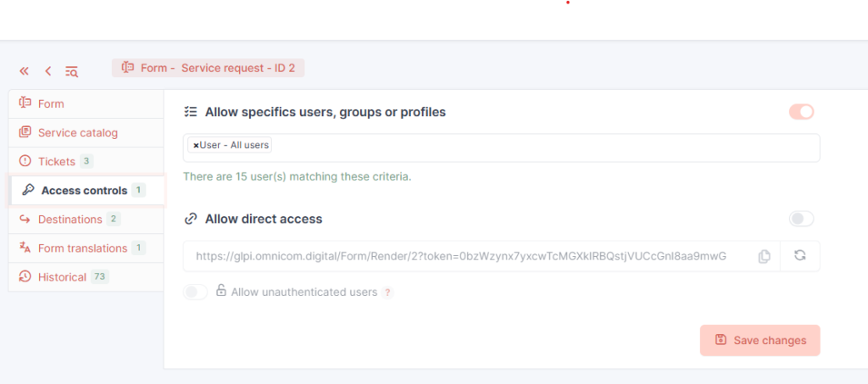
Task: Copy the direct access URL
Action: click(764, 256)
